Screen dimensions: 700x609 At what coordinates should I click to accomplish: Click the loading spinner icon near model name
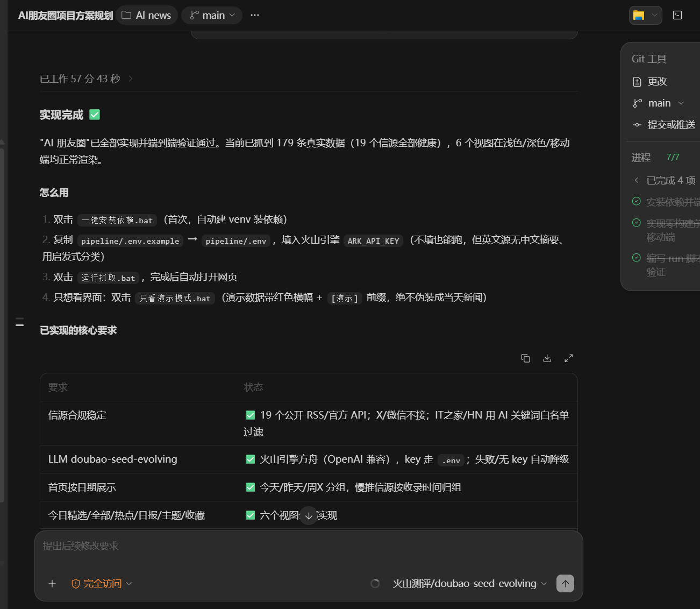(x=375, y=584)
